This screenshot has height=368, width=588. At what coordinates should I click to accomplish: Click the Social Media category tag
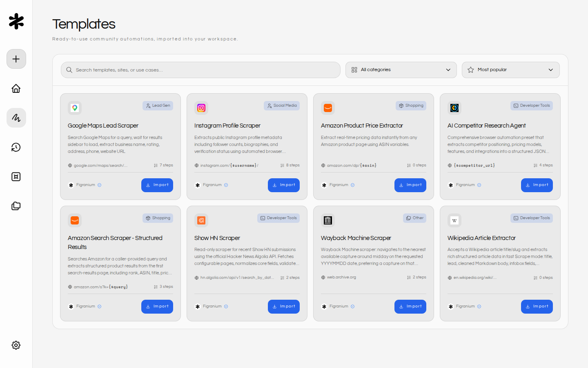tap(282, 105)
